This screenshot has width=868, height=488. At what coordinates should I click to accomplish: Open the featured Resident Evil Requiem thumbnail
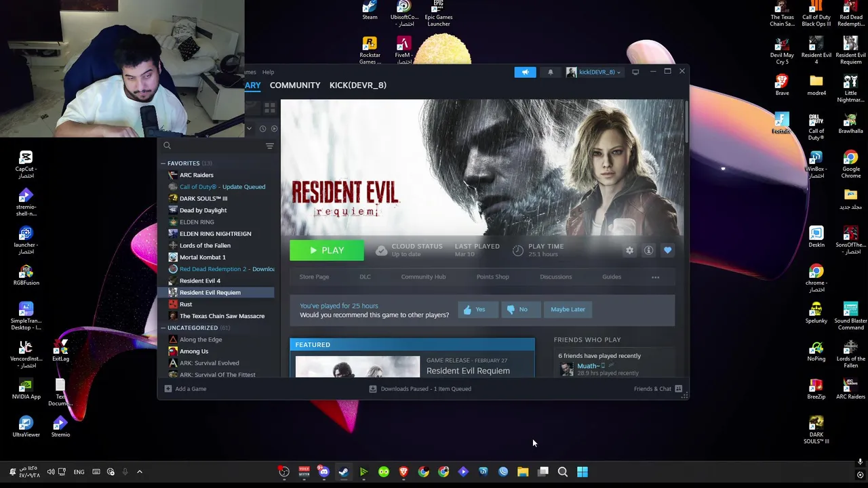tap(357, 367)
